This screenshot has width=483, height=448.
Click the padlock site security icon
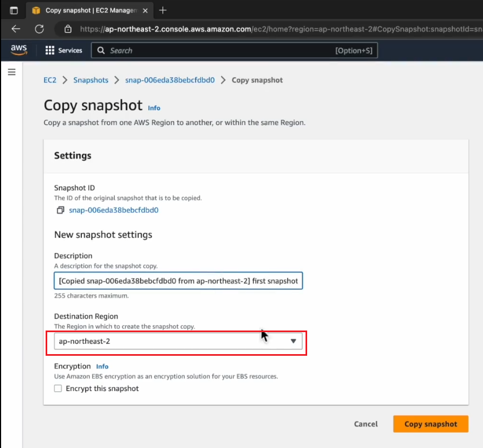pyautogui.click(x=68, y=29)
